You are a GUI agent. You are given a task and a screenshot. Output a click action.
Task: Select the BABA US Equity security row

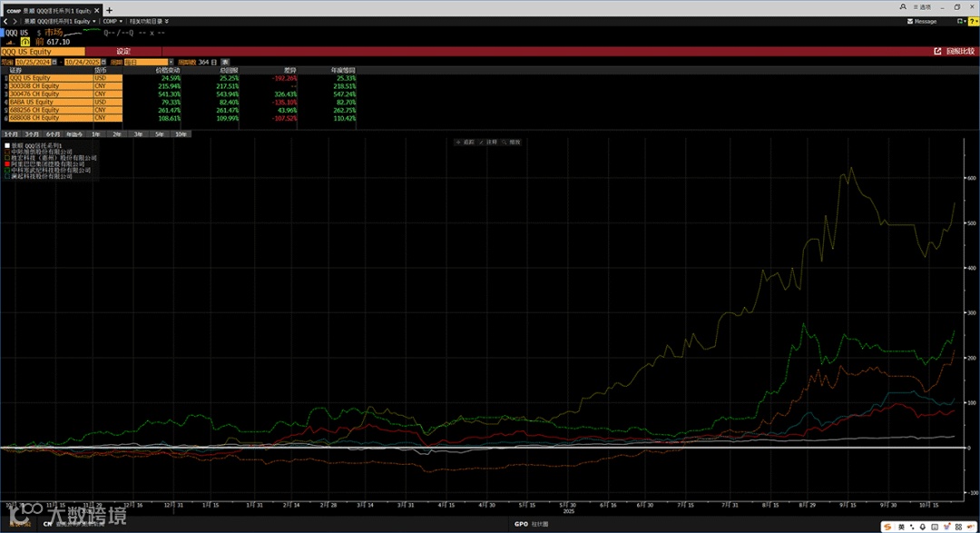click(51, 102)
